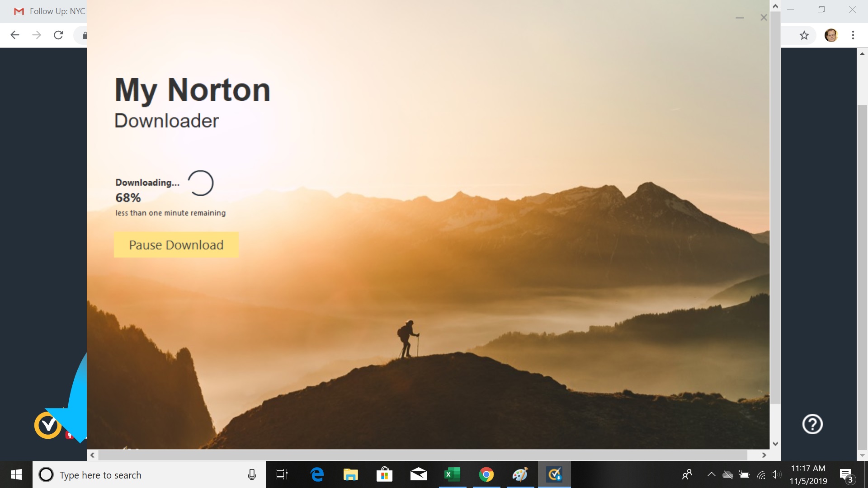Open Action Center notifications
Viewport: 868px width, 488px height.
tap(846, 475)
